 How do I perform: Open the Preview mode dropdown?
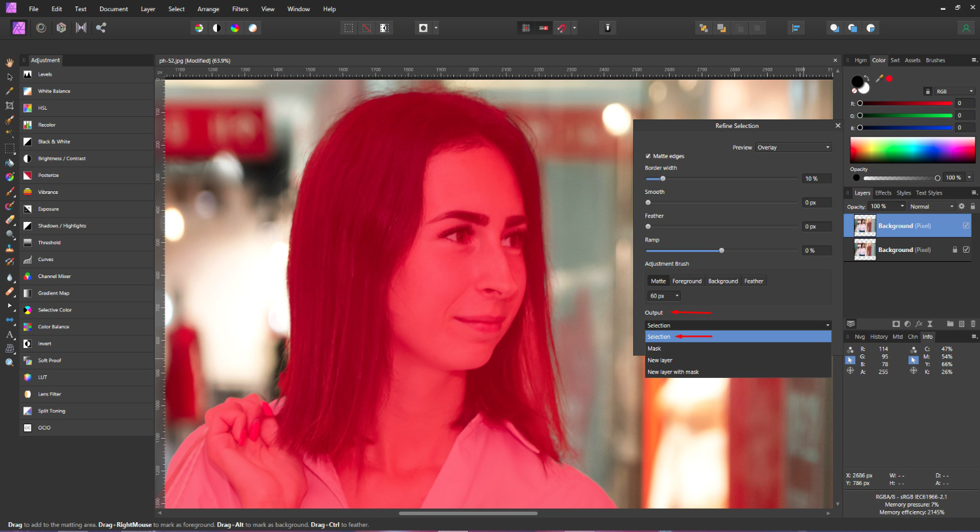792,148
